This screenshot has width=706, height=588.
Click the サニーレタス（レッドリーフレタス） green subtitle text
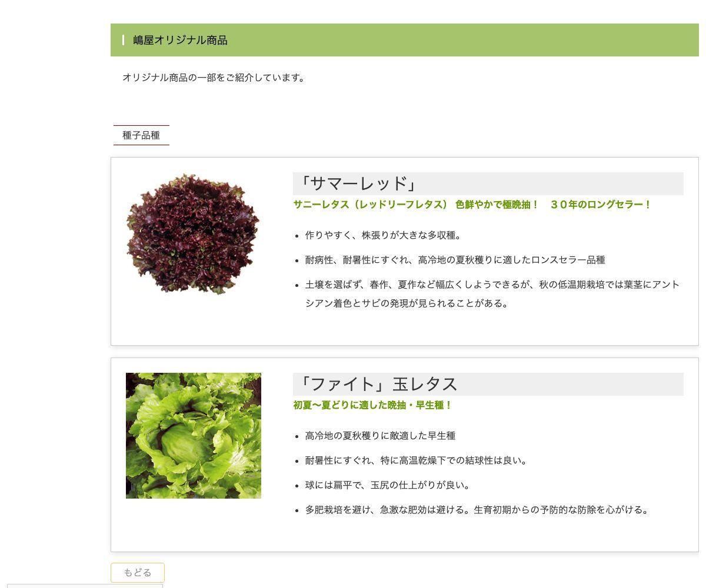tap(371, 205)
